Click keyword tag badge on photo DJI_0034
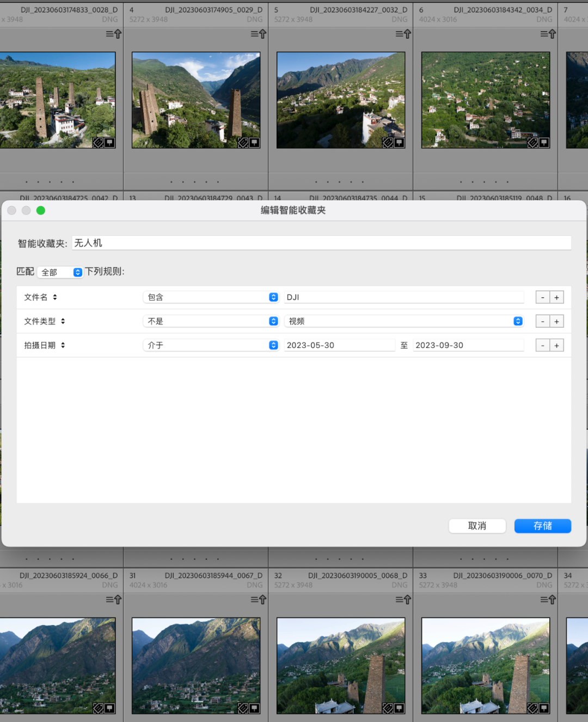 (x=532, y=143)
